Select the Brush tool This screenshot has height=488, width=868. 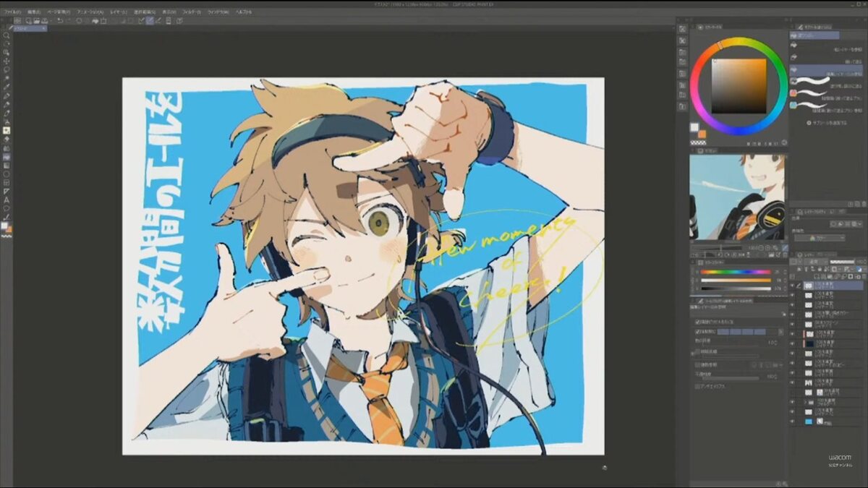(x=7, y=113)
